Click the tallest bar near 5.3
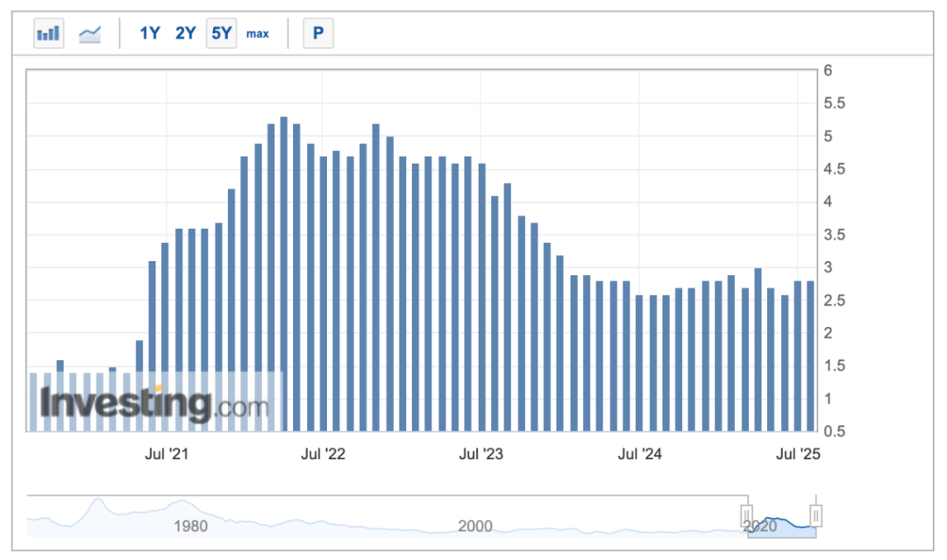 [284, 273]
